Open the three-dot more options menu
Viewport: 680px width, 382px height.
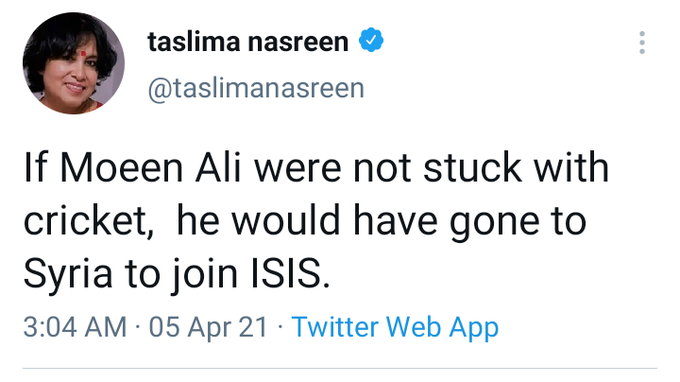[x=642, y=42]
